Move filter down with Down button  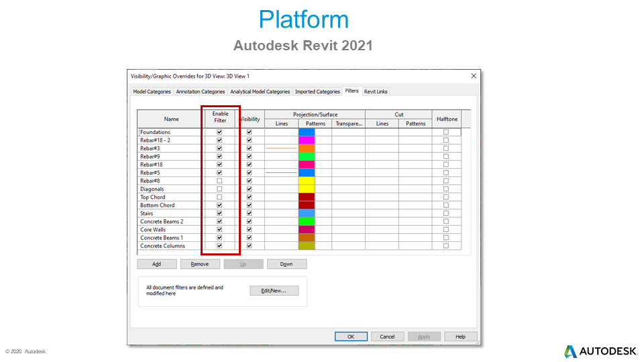tap(286, 264)
